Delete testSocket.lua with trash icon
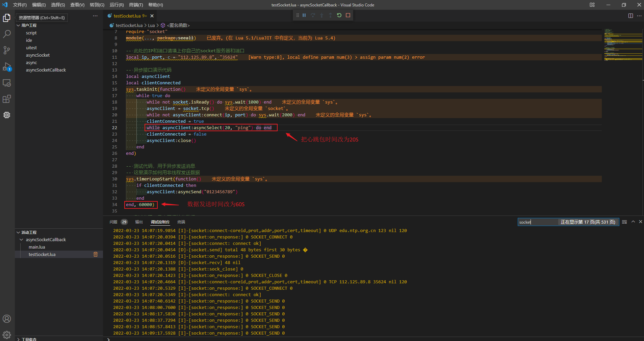644x341 pixels. (96, 254)
